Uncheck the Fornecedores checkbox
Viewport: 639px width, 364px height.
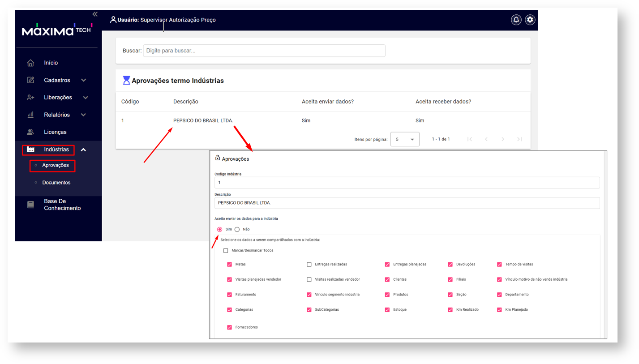point(230,327)
